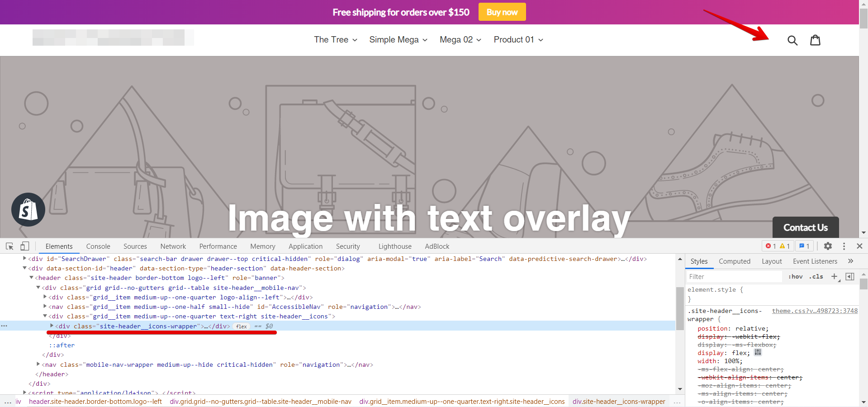Select the Computed pane tab
The width and height of the screenshot is (868, 407).
[735, 261]
